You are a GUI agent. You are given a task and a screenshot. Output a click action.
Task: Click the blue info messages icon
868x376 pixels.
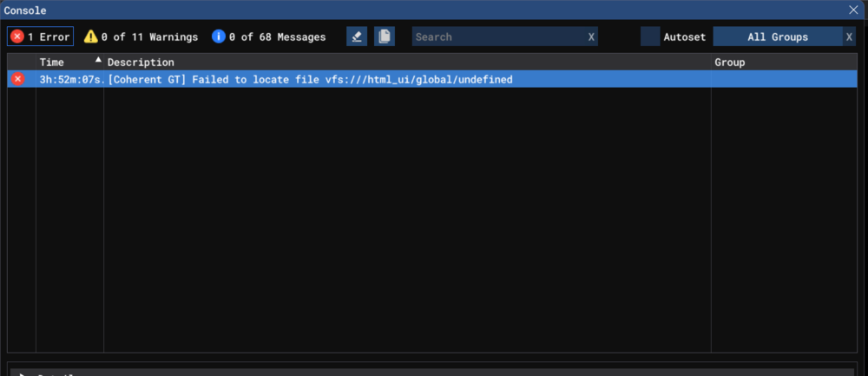pos(219,36)
